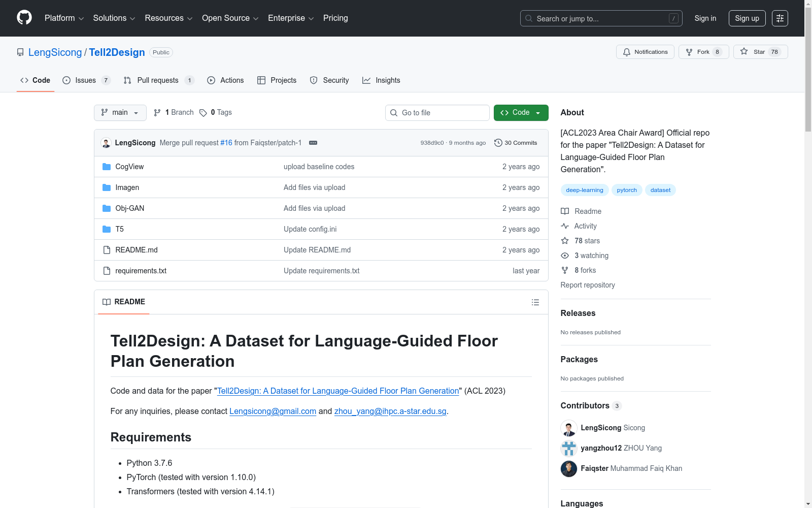
Task: Star the Tell2Design repository
Action: click(x=760, y=52)
